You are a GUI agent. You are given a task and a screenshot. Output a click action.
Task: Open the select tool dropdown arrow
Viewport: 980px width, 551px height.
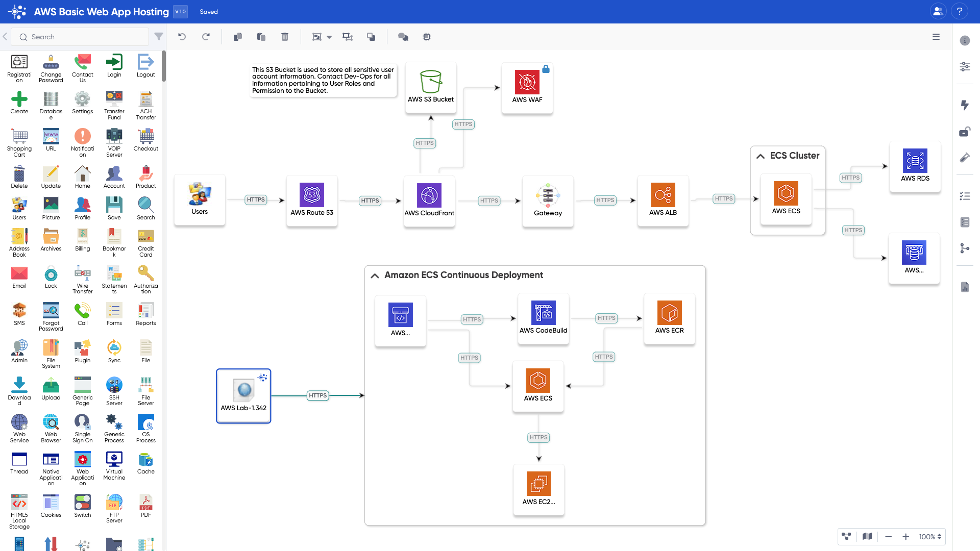329,37
